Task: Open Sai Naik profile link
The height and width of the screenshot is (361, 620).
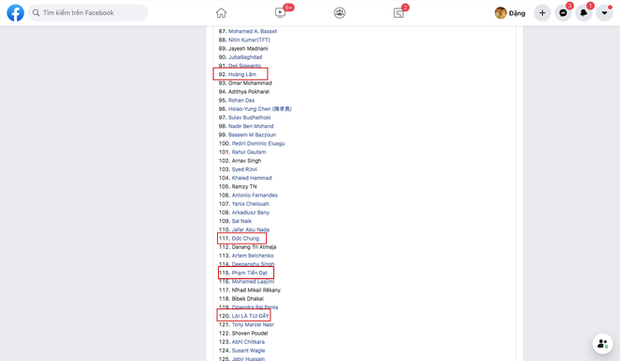Action: (x=242, y=221)
